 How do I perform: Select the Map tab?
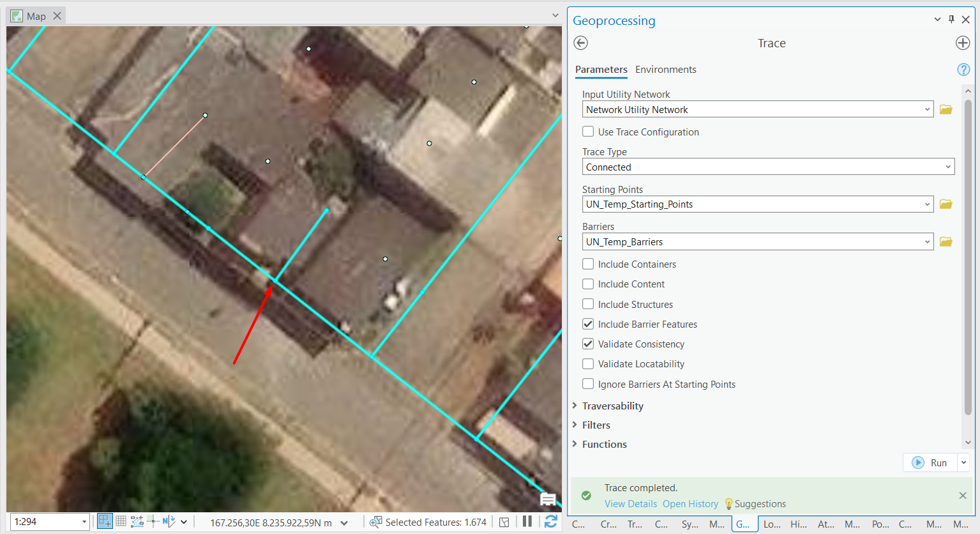pyautogui.click(x=36, y=15)
